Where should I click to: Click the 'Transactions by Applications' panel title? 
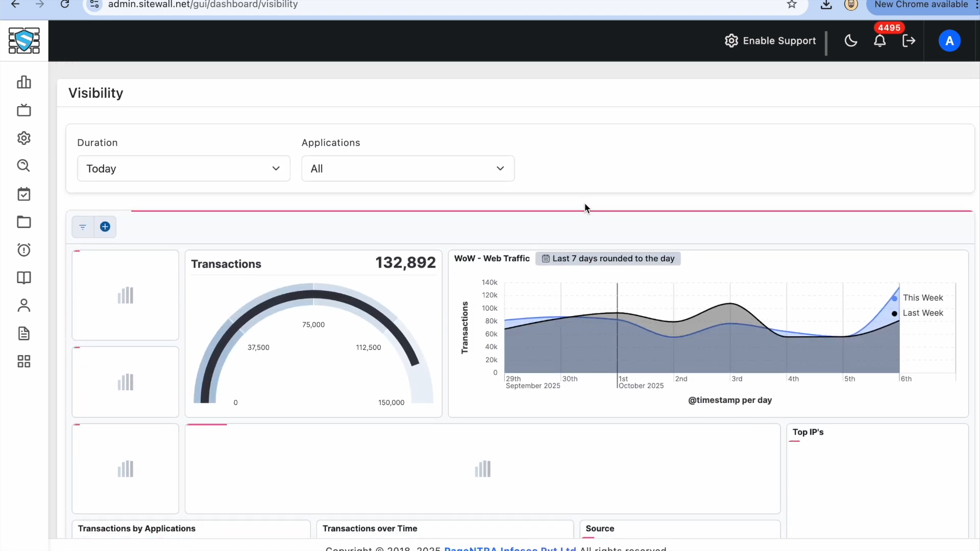tap(137, 529)
